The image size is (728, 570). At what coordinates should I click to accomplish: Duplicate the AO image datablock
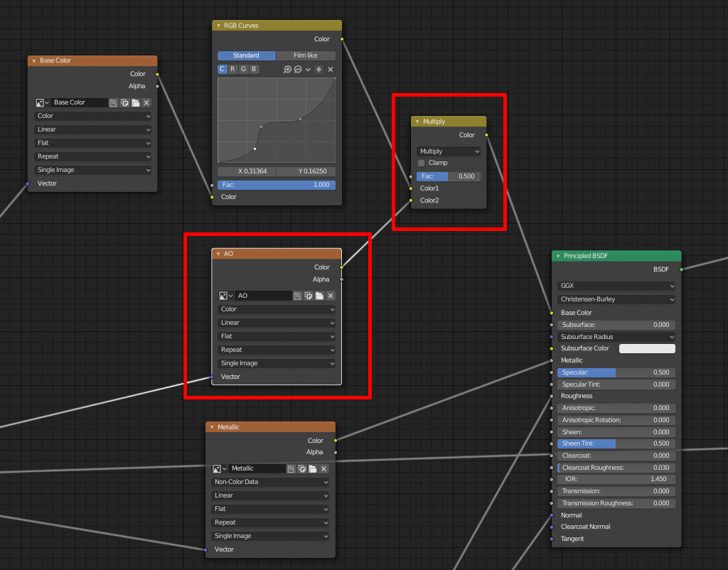tap(309, 296)
